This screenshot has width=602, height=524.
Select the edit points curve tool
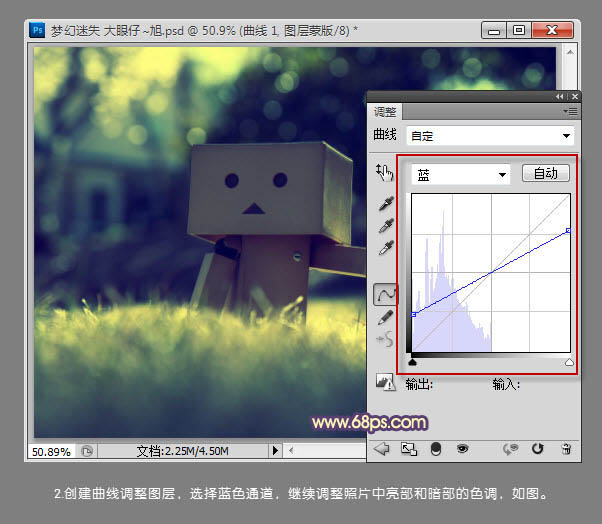point(384,294)
